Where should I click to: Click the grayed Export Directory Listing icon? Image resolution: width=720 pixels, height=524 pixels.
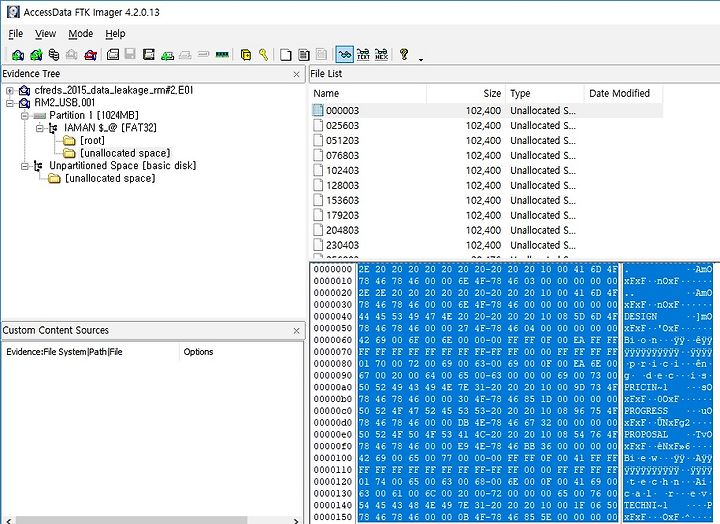pyautogui.click(x=321, y=55)
